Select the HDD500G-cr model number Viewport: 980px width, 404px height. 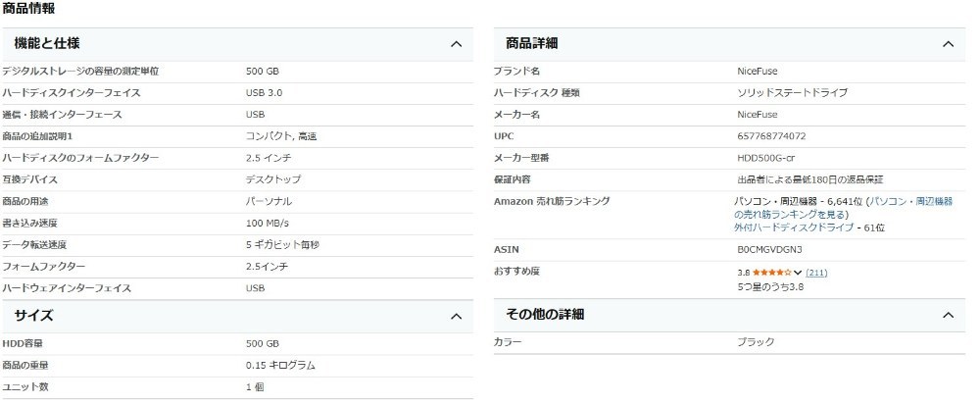(766, 158)
